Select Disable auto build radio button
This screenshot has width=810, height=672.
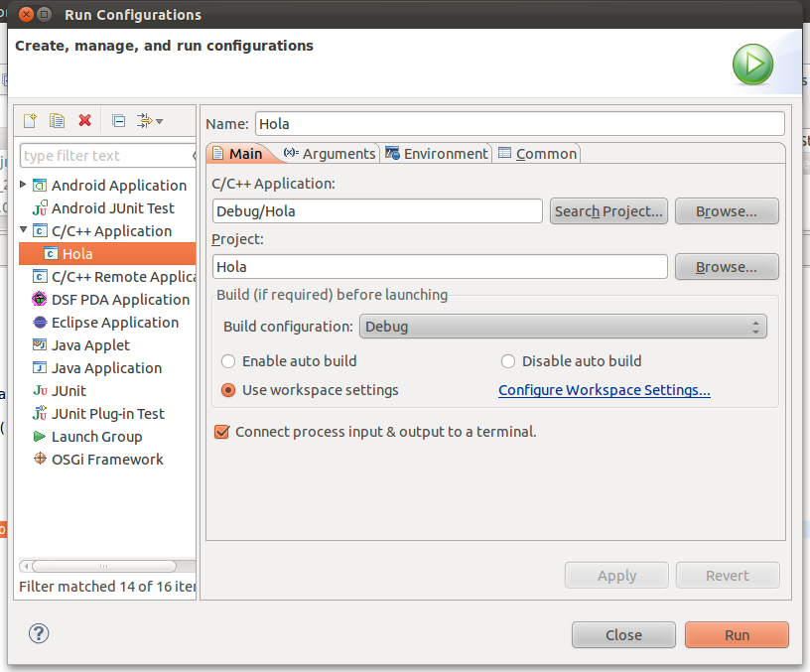coord(508,361)
